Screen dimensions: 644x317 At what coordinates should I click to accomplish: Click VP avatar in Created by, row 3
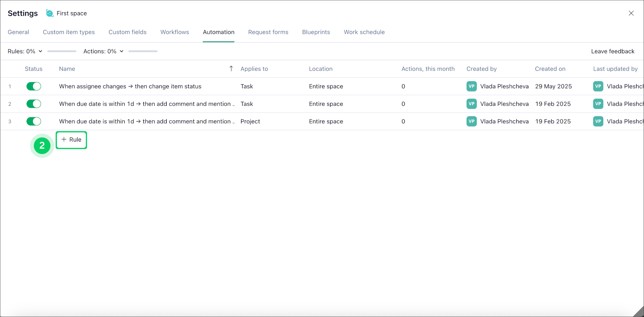[472, 122]
